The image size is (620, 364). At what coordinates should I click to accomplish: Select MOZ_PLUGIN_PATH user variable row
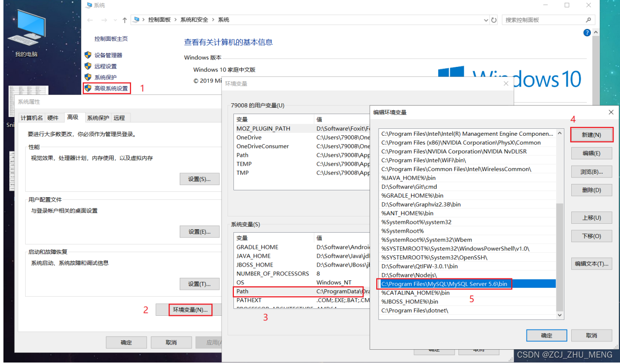(x=302, y=128)
